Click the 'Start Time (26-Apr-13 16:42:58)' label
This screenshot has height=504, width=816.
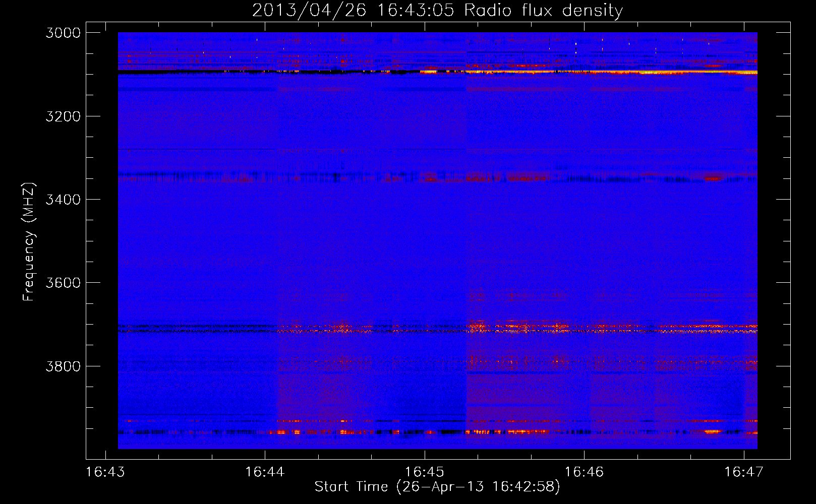click(x=437, y=487)
